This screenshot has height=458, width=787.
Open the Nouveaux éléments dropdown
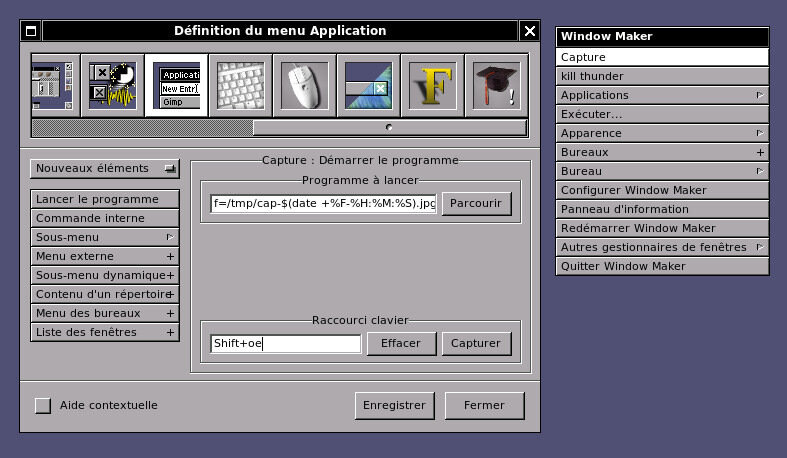coord(105,168)
